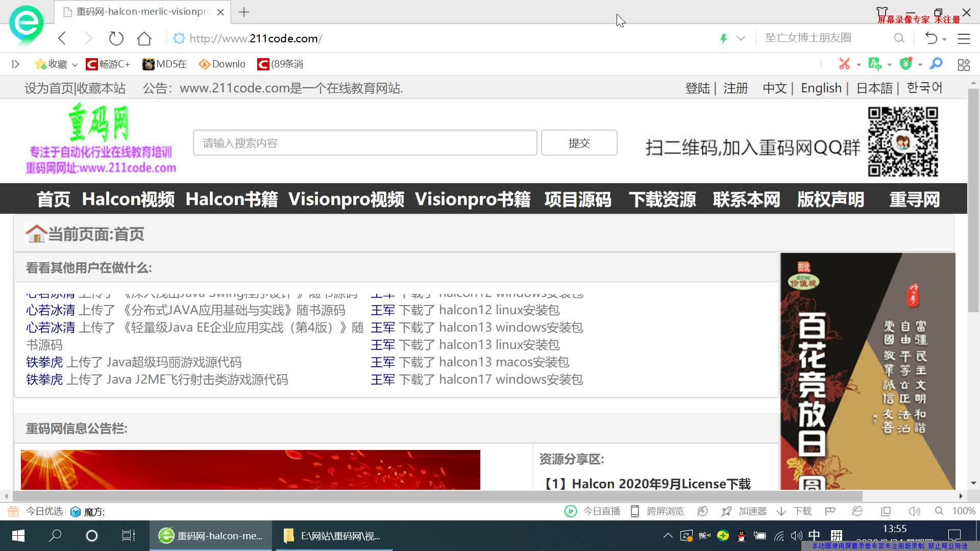Click the site search input field
980x551 pixels.
tap(364, 143)
